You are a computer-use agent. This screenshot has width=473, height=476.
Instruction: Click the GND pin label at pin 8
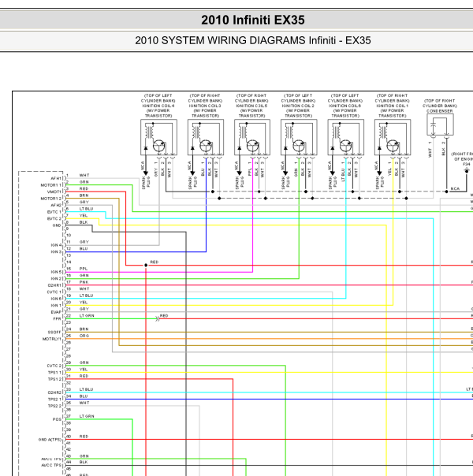57,225
